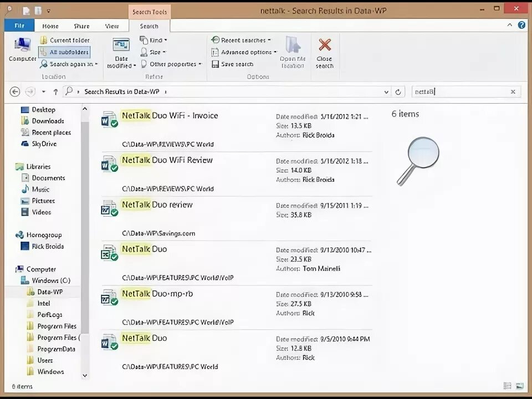Clear the search box with X
Screen dimensions: 532x399
click(513, 91)
